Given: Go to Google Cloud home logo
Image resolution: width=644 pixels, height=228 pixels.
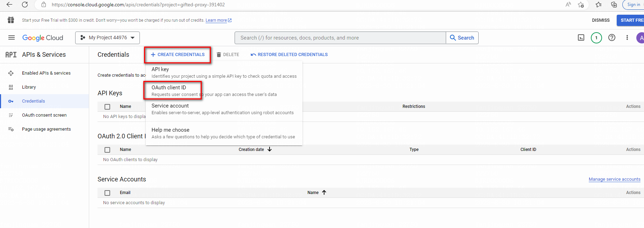Looking at the screenshot, I should point(43,38).
